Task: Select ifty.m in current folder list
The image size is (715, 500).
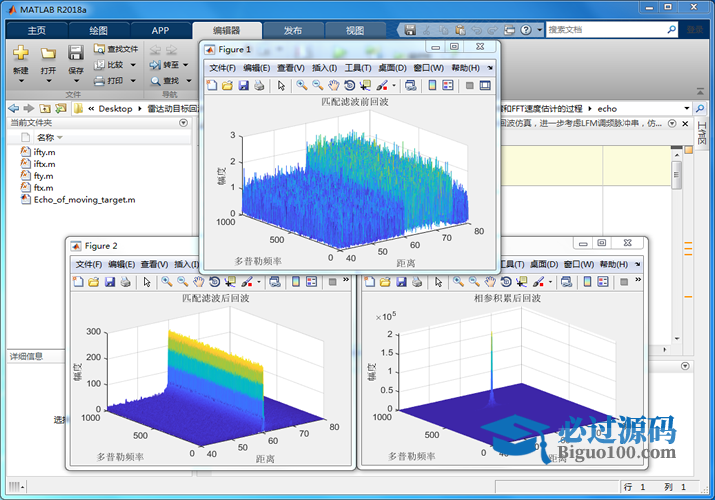Action: click(44, 152)
